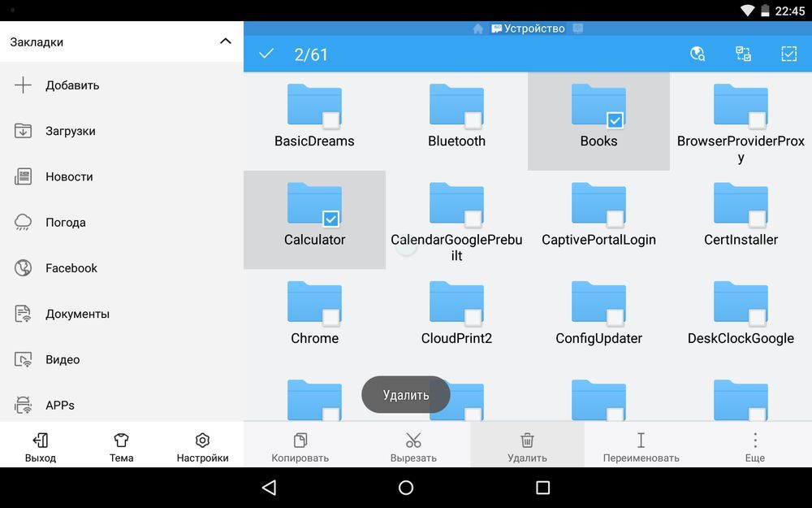Uncheck the Calculator folder checkbox
Screen dimensions: 812x508
click(330, 219)
